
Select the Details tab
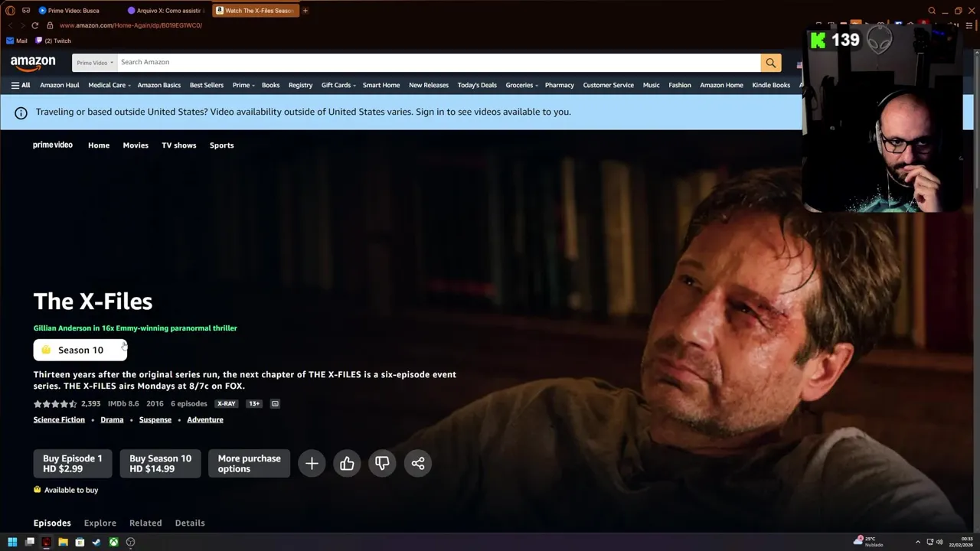coord(190,523)
